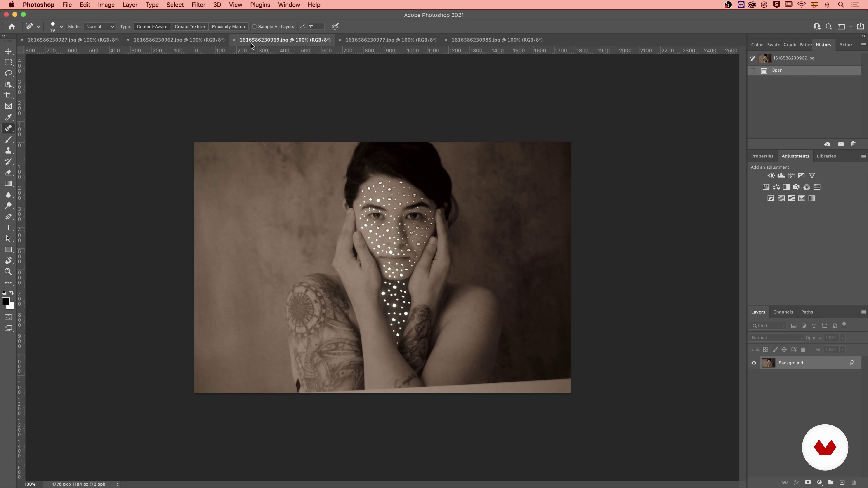Screen dimensions: 868x488
Task: Switch to the Properties tab
Action: (x=762, y=156)
